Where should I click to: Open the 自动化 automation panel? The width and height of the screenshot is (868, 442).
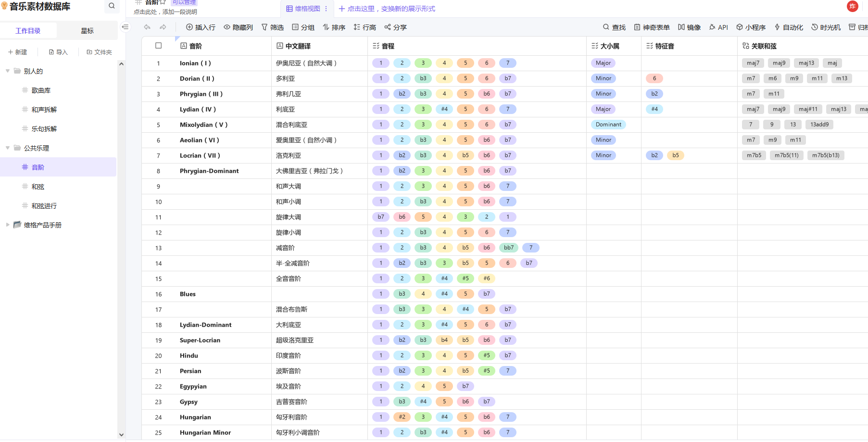click(788, 27)
